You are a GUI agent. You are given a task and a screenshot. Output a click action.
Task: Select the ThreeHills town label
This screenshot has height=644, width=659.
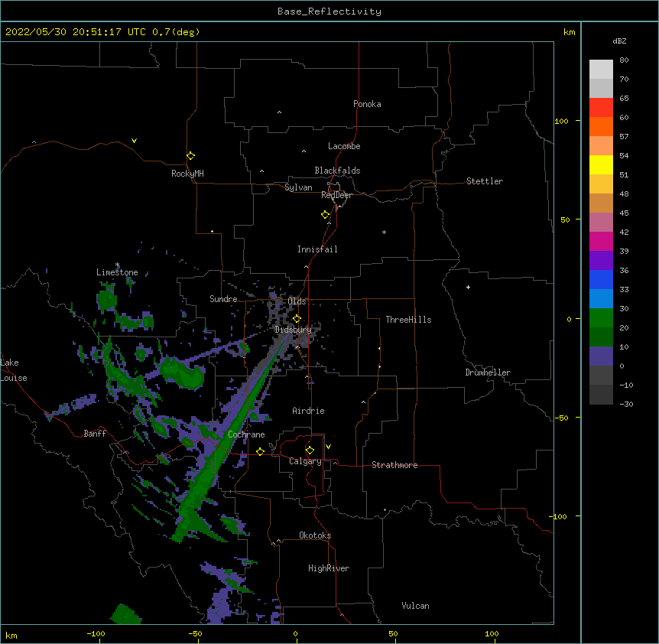(408, 320)
